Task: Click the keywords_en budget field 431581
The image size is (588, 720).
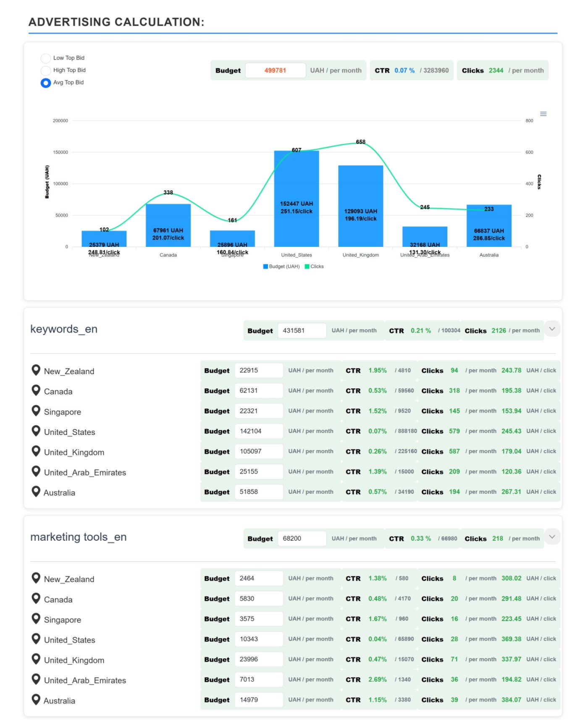Action: coord(301,331)
